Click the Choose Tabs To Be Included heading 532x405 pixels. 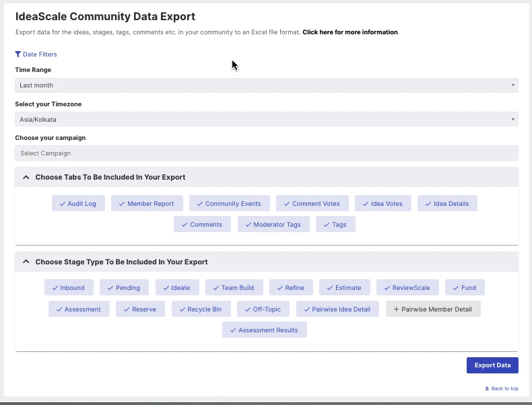click(110, 177)
